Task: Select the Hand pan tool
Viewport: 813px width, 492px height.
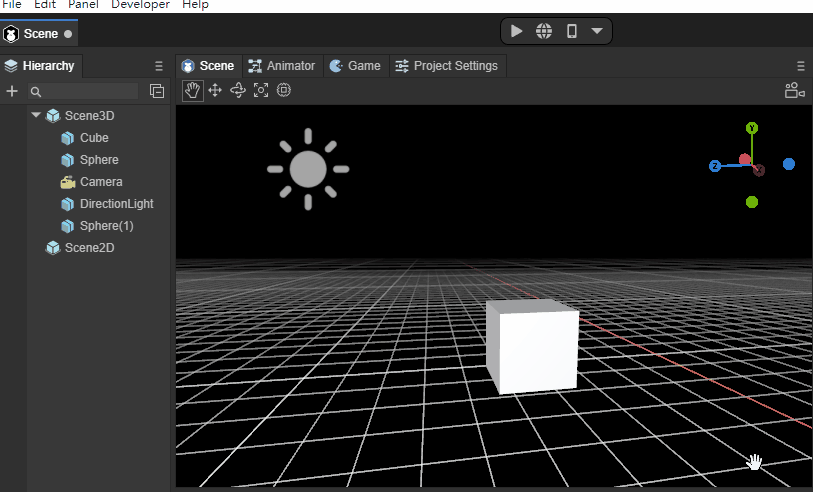Action: click(193, 91)
